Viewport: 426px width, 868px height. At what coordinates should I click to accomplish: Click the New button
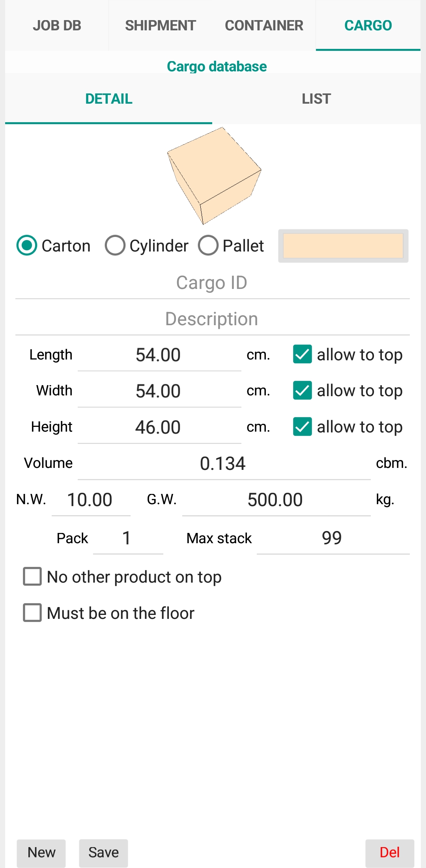pos(41,853)
